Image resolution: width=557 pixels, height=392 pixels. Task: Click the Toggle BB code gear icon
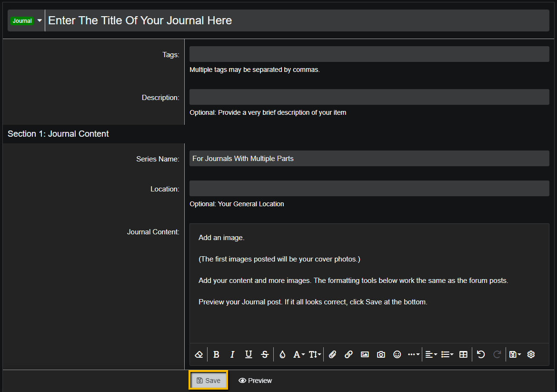(x=531, y=354)
